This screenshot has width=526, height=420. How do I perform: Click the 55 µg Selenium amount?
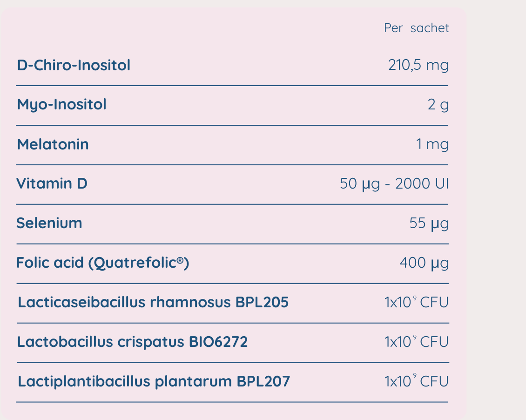pos(429,224)
